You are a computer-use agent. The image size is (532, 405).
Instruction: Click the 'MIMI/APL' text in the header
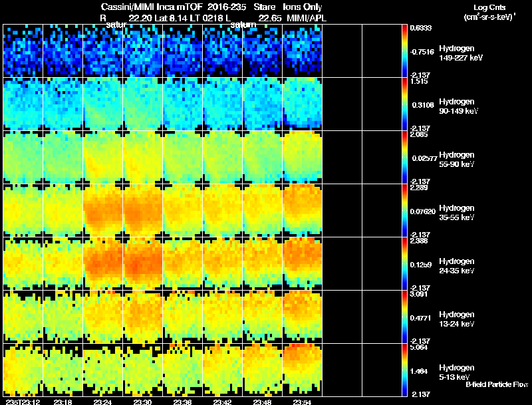(x=307, y=19)
